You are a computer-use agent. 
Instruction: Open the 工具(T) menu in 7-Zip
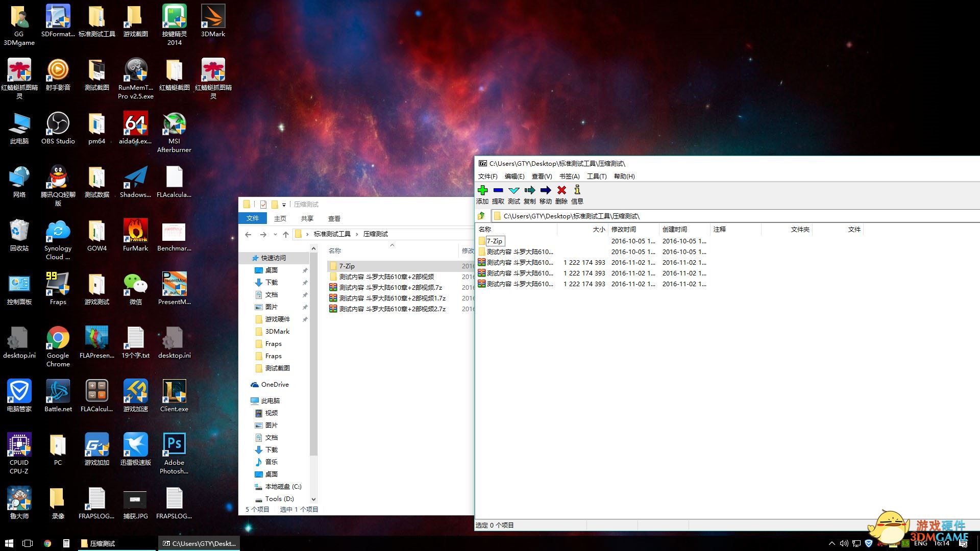tap(596, 176)
